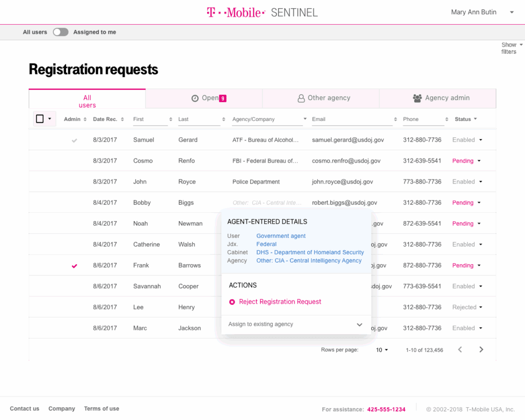Open the dropdown arrow beside select-all checkbox

coord(50,119)
